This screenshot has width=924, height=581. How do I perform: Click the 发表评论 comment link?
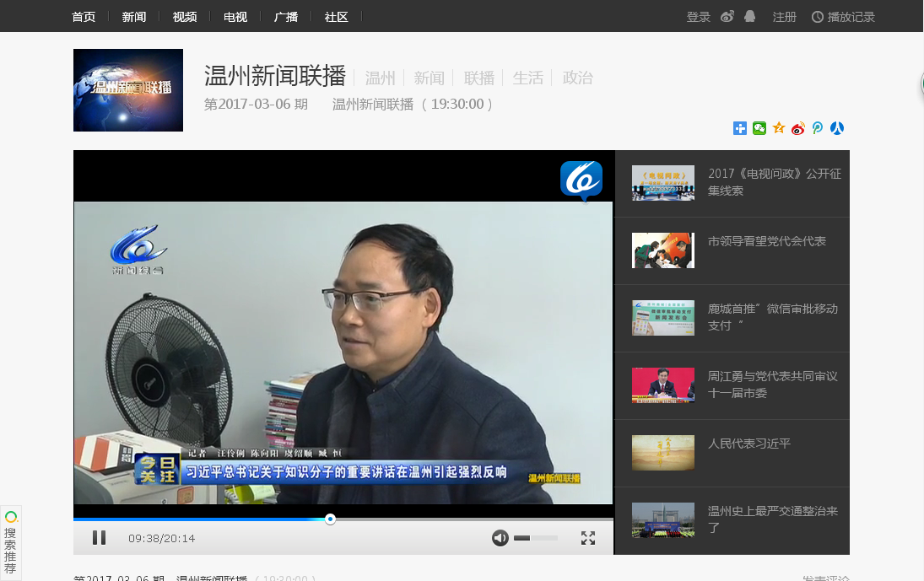pos(826,578)
